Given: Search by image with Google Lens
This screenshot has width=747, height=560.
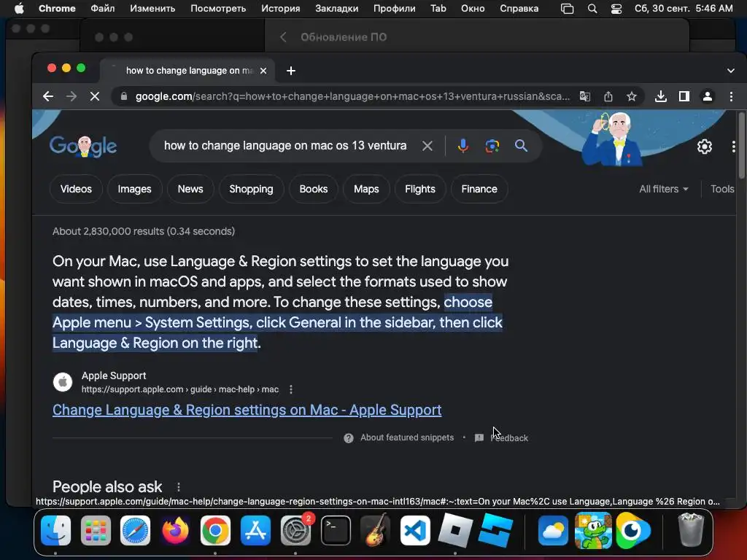Looking at the screenshot, I should pos(492,146).
